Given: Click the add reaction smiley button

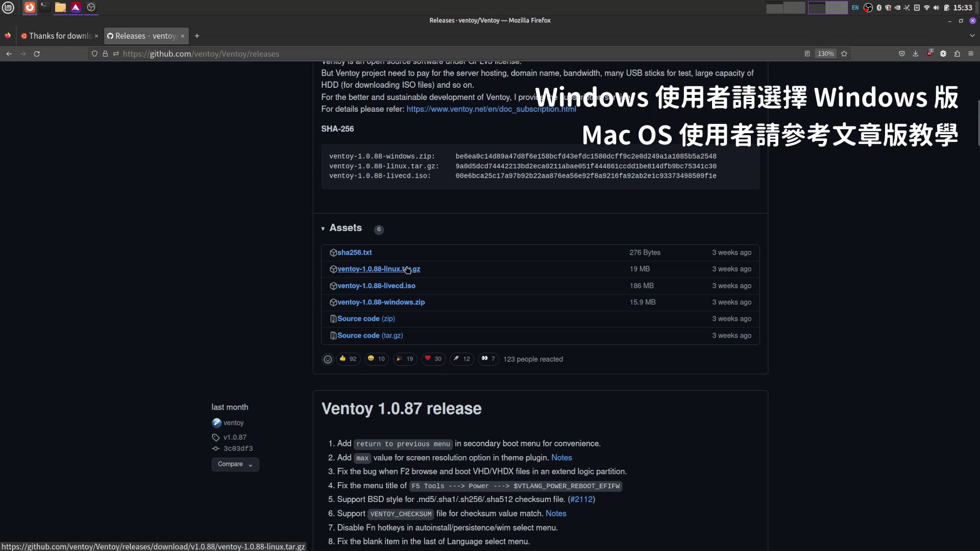Looking at the screenshot, I should click(x=328, y=359).
